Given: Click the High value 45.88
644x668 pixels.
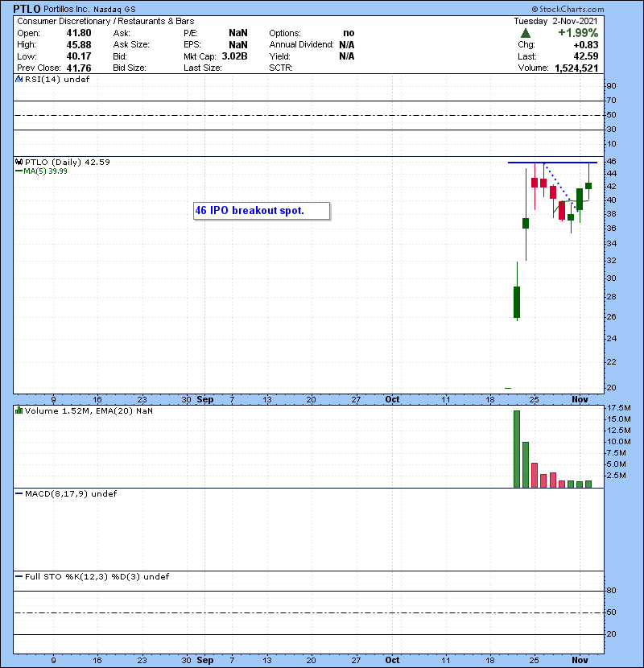Looking at the screenshot, I should click(79, 45).
